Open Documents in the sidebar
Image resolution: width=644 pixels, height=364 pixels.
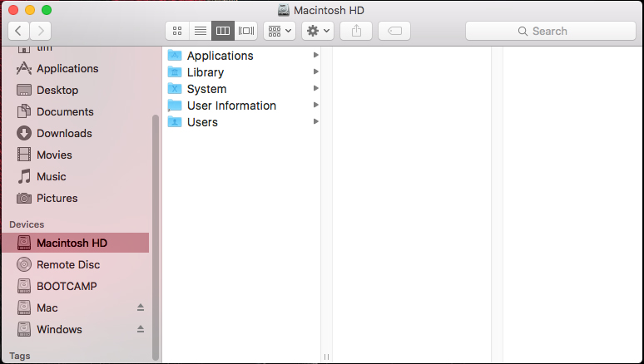(75, 111)
